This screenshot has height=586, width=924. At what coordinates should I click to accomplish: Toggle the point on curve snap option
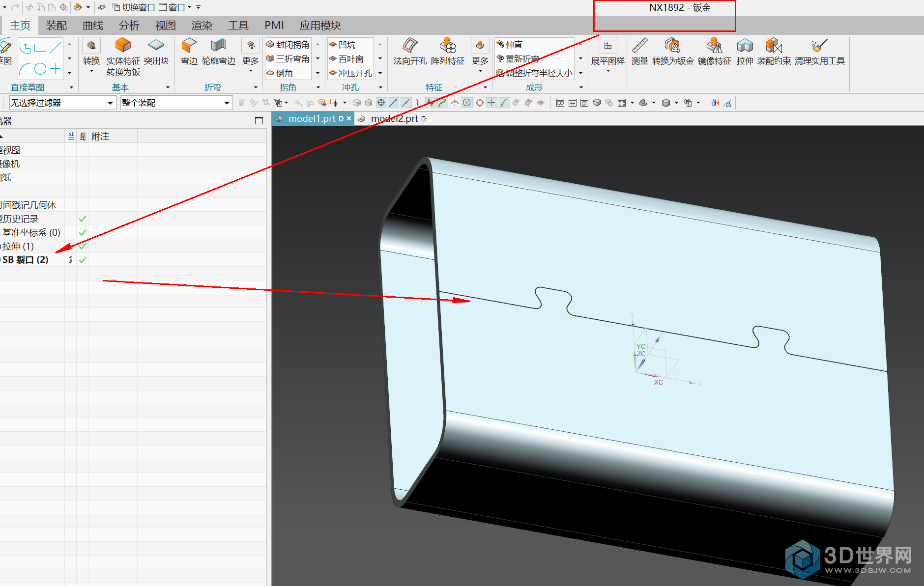[504, 103]
